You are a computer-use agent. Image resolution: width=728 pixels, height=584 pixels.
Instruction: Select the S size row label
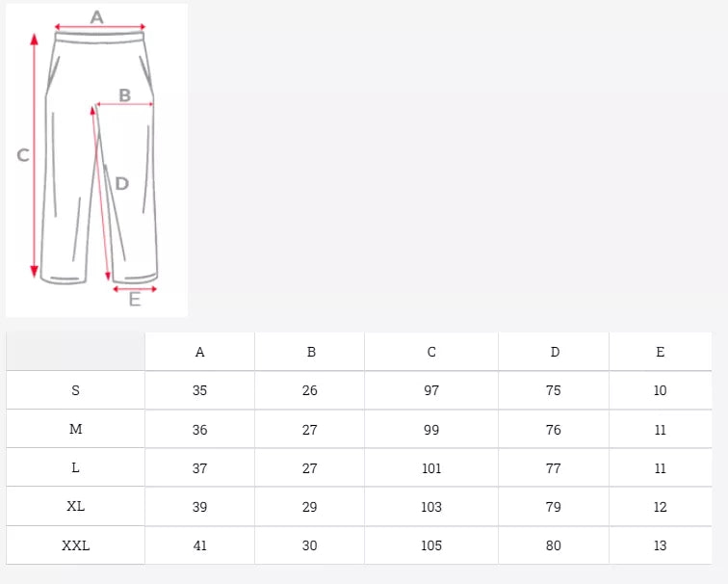coord(76,390)
